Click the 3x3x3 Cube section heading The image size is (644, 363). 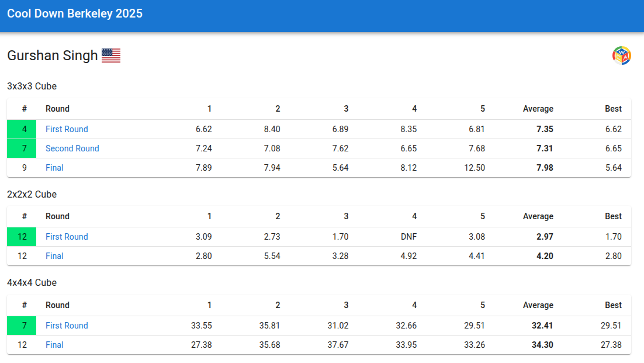click(x=32, y=87)
